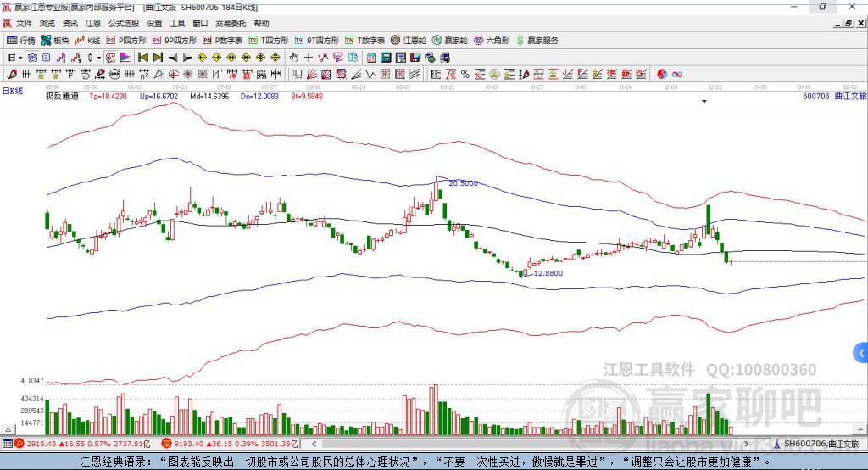Launch the 江恩轮 Gann wheel
The width and height of the screenshot is (868, 470).
(x=409, y=41)
